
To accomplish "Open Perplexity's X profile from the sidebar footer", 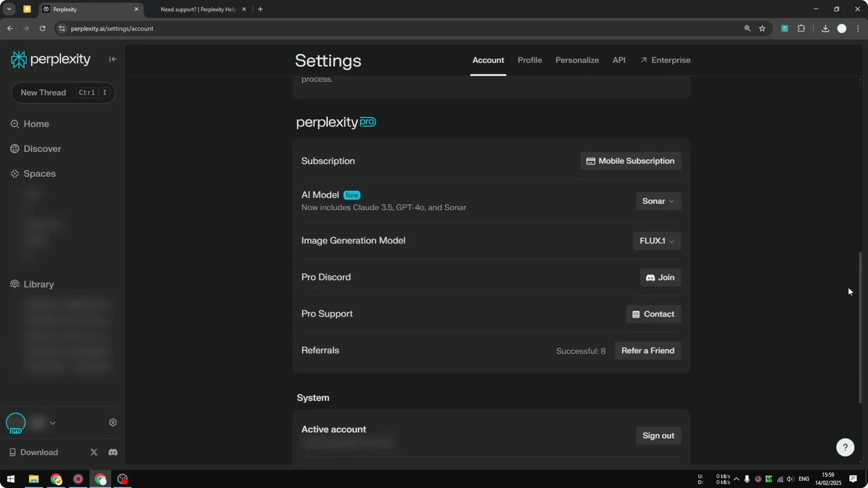I will point(94,452).
